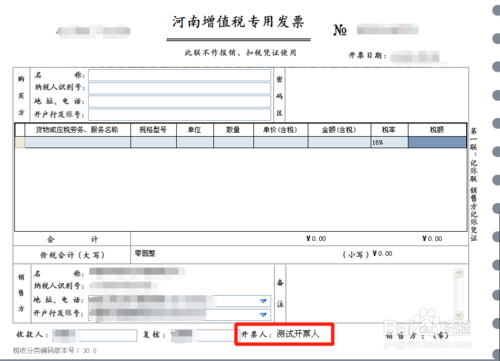The height and width of the screenshot is (361, 500).
Task: Click the remarks (备注) text area
Action: 370,294
